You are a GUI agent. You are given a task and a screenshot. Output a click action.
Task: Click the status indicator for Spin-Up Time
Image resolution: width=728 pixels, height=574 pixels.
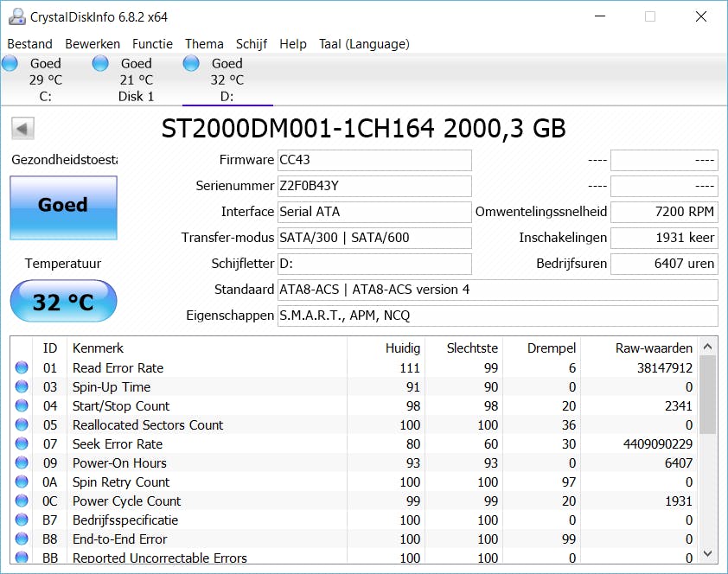tap(21, 386)
